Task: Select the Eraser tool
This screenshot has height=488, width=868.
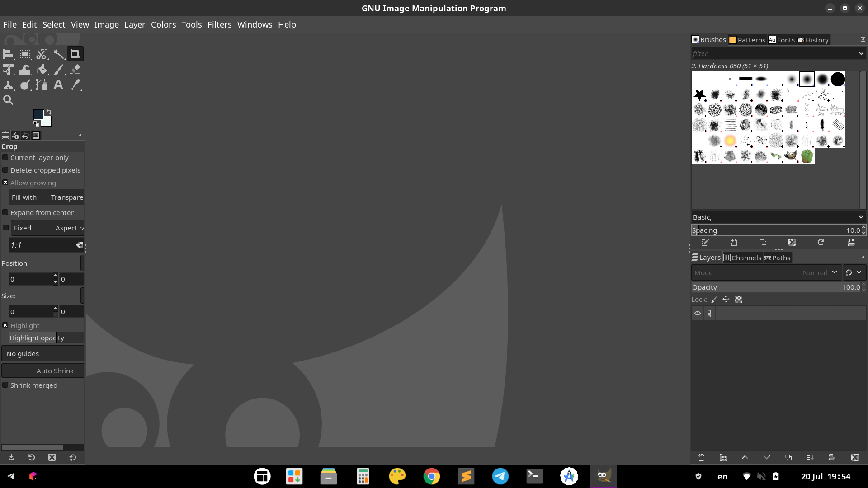Action: 75,70
